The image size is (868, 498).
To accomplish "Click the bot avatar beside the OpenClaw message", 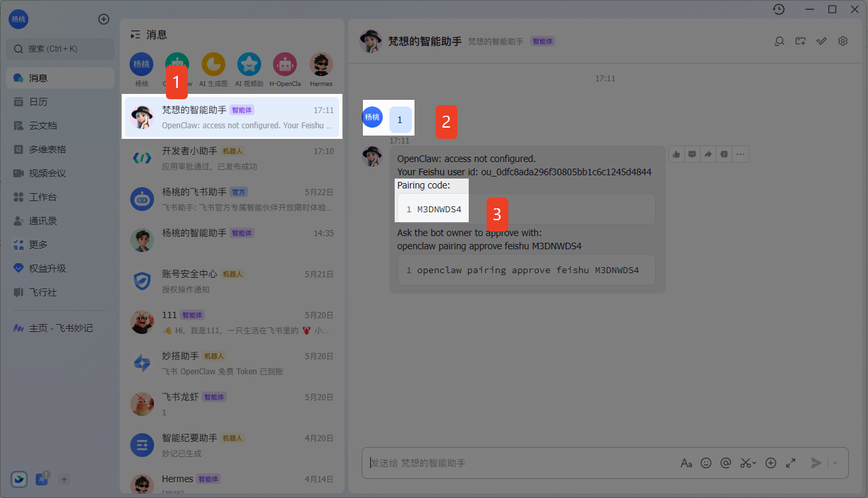I will tap(372, 156).
